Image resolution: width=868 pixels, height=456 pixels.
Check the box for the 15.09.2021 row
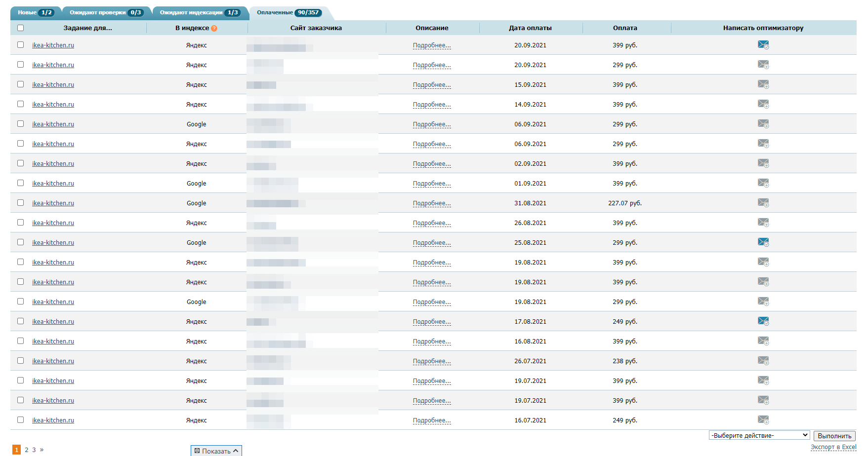(x=21, y=84)
